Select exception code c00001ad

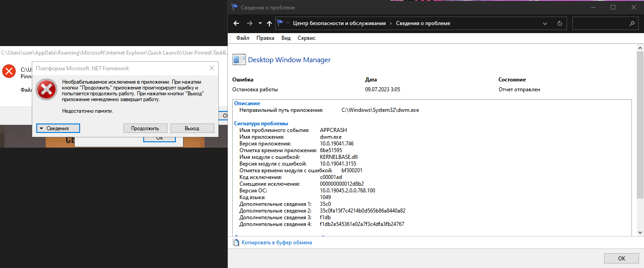pos(331,177)
